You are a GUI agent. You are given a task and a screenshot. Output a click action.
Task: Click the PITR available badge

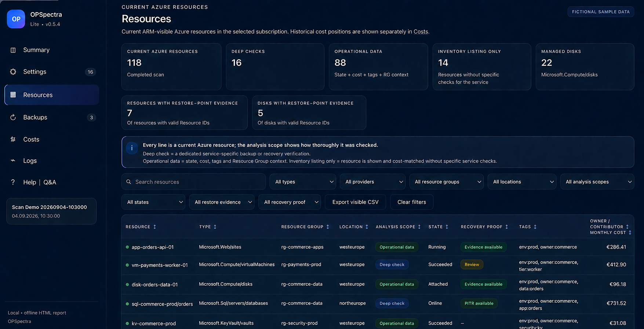point(479,303)
